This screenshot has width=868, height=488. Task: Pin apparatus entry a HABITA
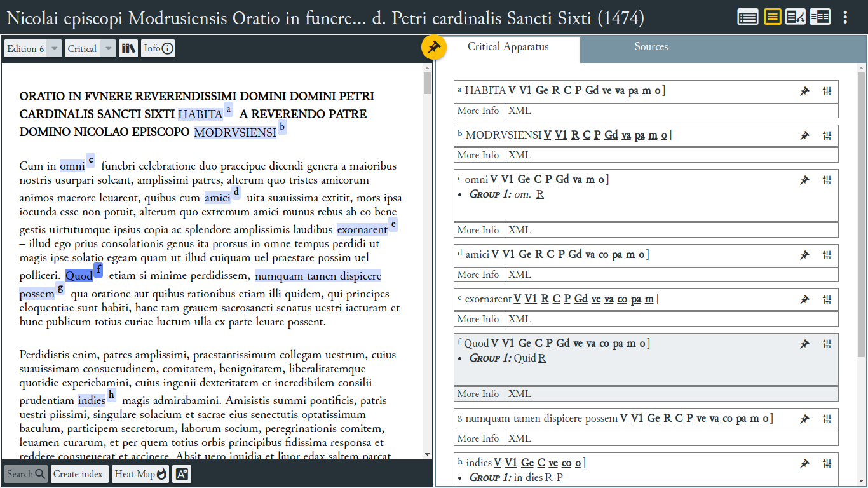804,91
